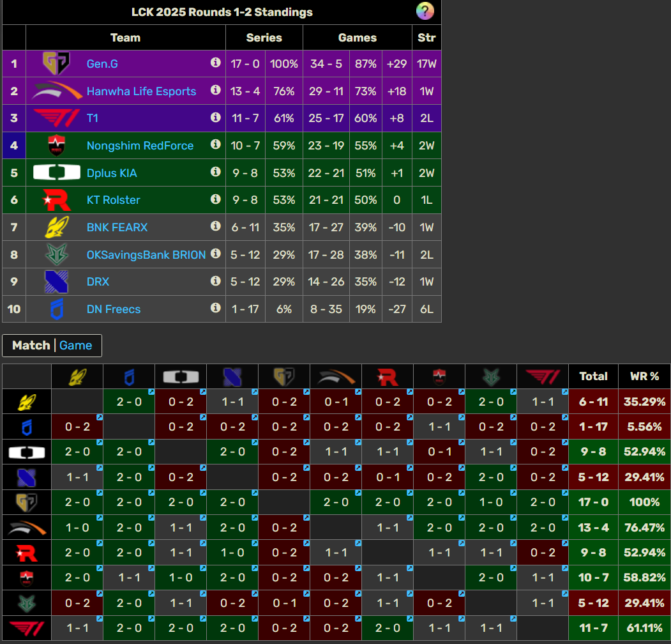Show info icon for Nongshim RedForce
Image resolution: width=671 pixels, height=644 pixels.
click(216, 144)
